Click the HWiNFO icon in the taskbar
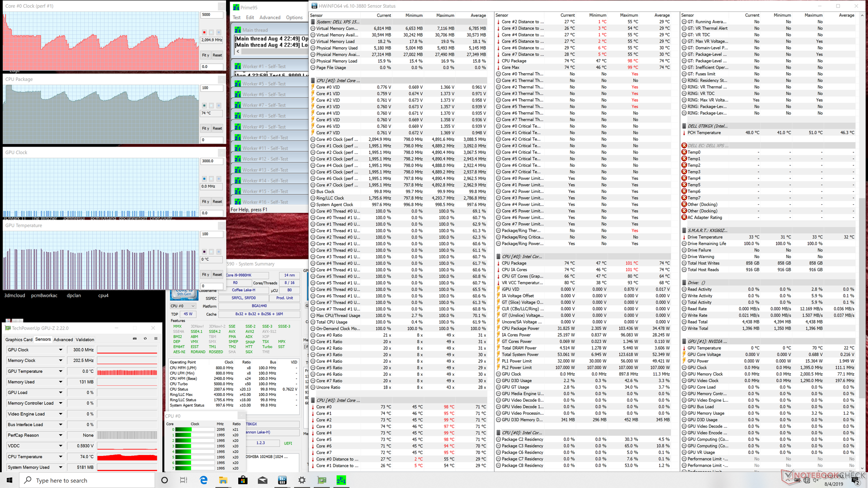Screen dimensions: 868x488 (282, 480)
